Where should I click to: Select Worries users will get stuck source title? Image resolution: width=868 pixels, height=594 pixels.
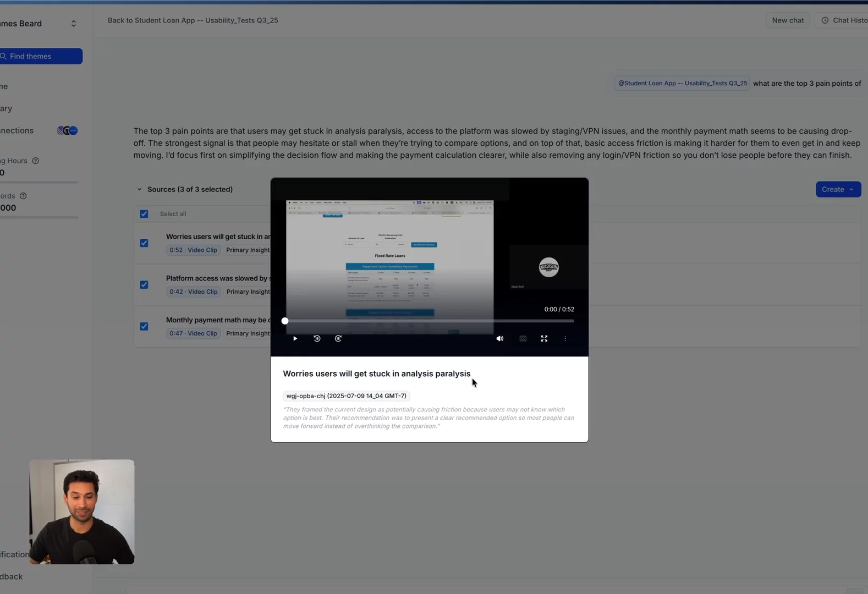218,237
